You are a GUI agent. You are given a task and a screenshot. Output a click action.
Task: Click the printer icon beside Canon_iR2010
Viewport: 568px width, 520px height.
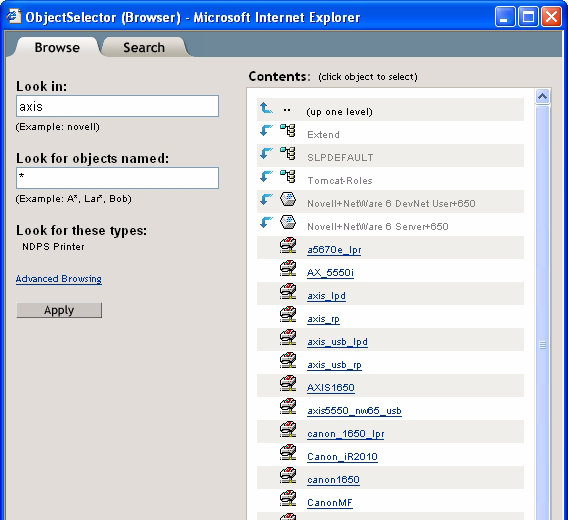tap(288, 452)
